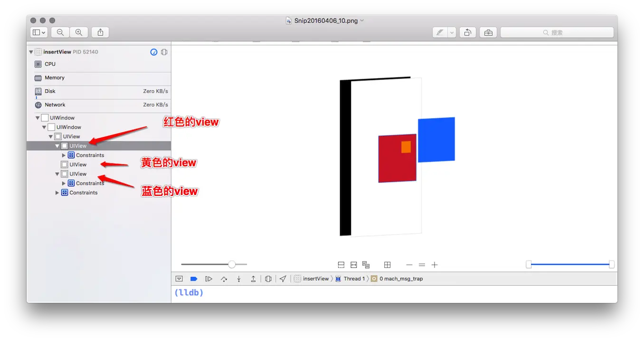The image size is (644, 341).
Task: Click the Disk 'Zero KB/s' value
Action: tap(155, 91)
